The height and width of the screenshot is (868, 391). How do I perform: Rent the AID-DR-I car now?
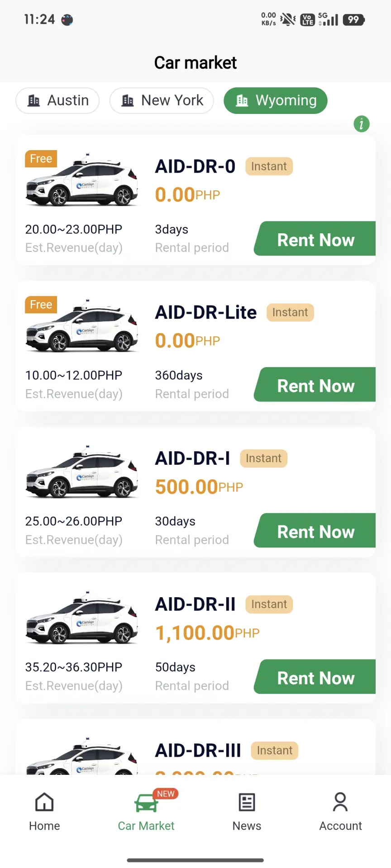click(315, 531)
